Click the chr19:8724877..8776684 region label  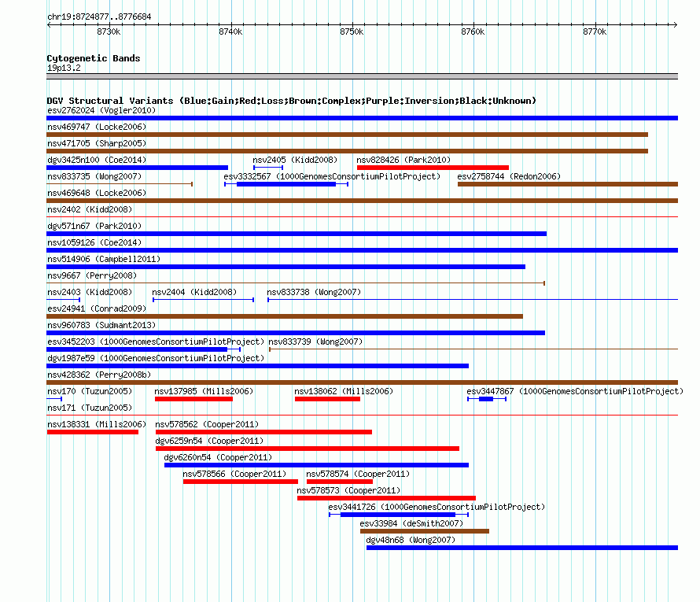click(x=99, y=17)
